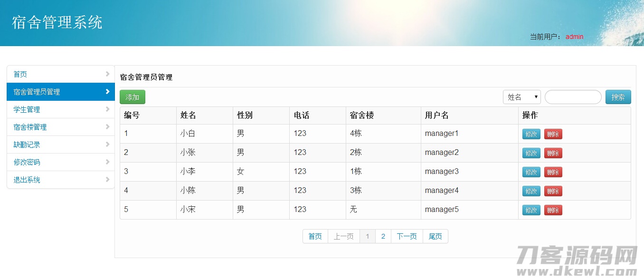Click 下一页 to view next page

point(407,236)
